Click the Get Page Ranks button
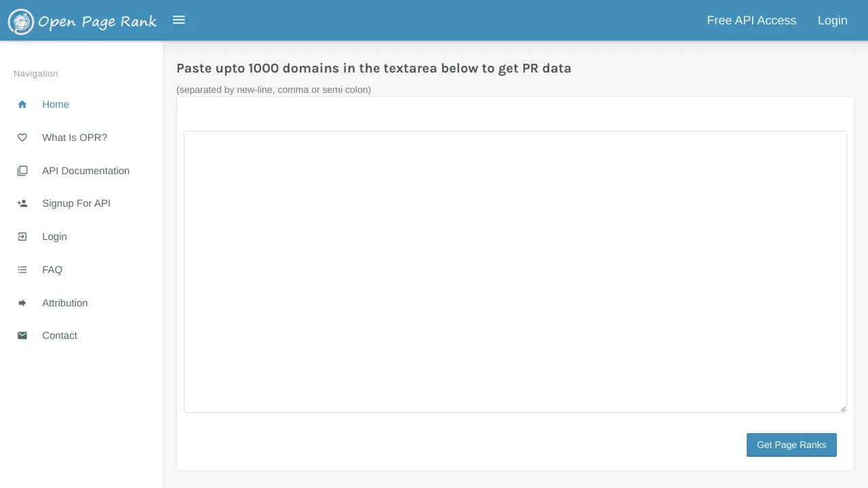This screenshot has width=868, height=488. tap(791, 445)
